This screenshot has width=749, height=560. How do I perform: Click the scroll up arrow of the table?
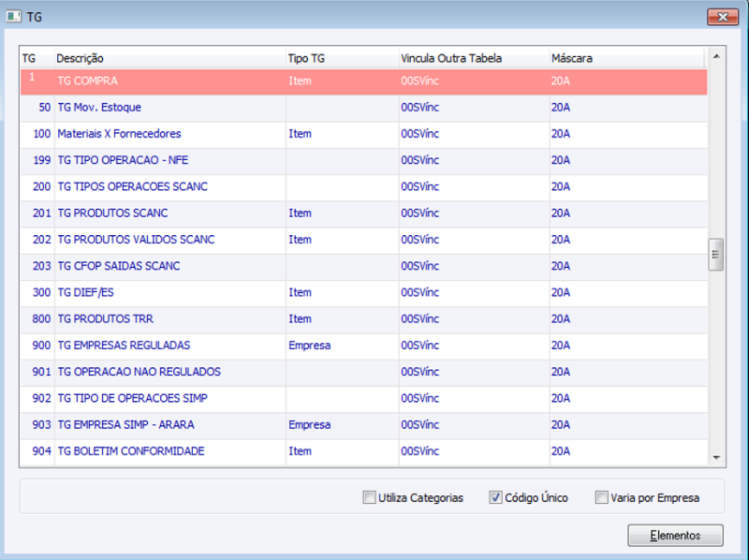716,56
